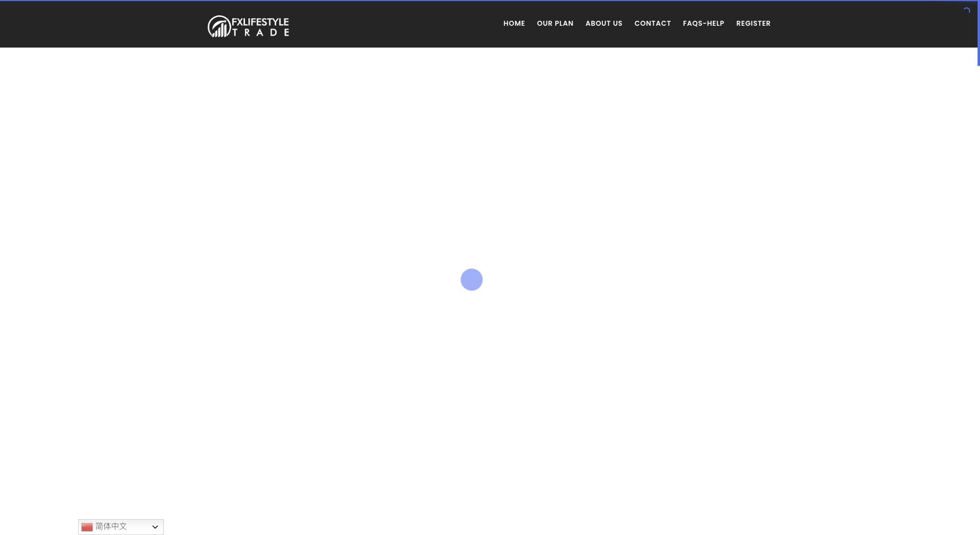This screenshot has height=535, width=980.
Task: Click the blue loading circle in page center
Action: pos(471,279)
